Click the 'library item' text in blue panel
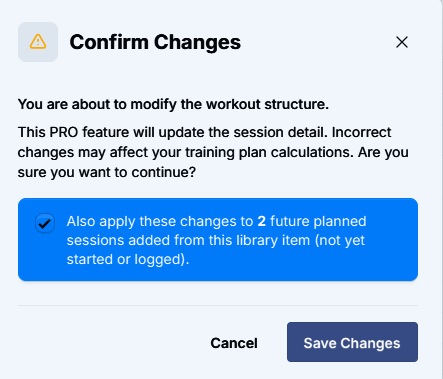 coord(273,240)
